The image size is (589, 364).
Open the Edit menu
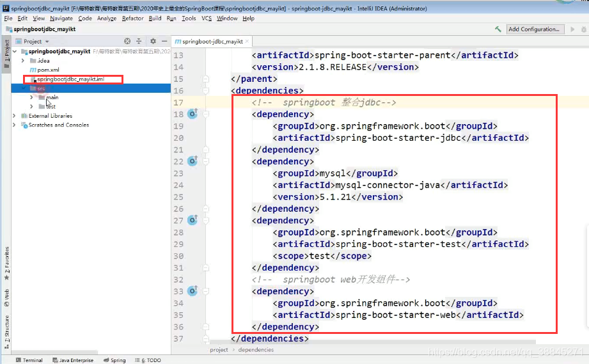coord(22,18)
